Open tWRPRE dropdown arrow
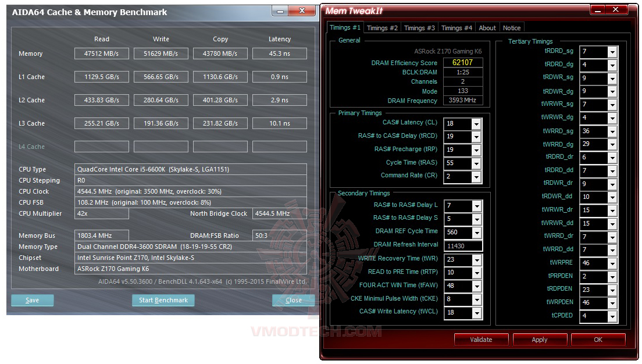 [x=612, y=263]
